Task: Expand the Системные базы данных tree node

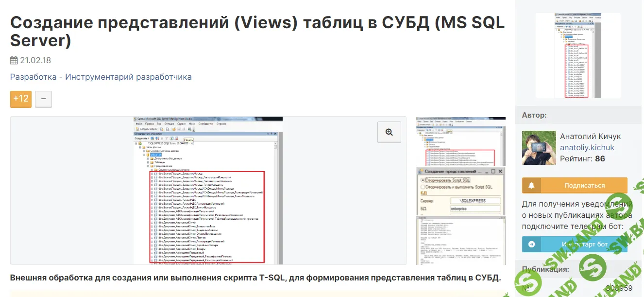Action: (144, 150)
